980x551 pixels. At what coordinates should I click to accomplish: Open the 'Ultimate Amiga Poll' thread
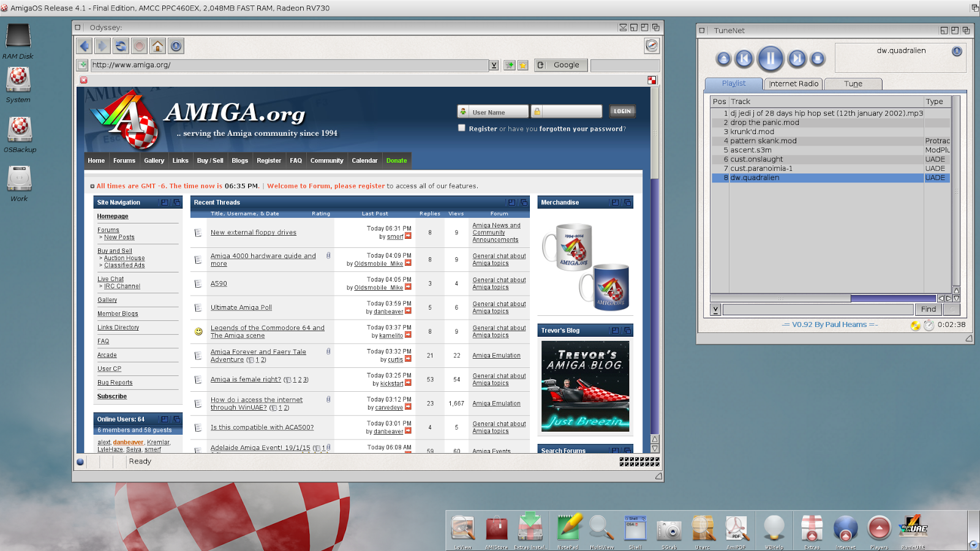click(x=241, y=308)
